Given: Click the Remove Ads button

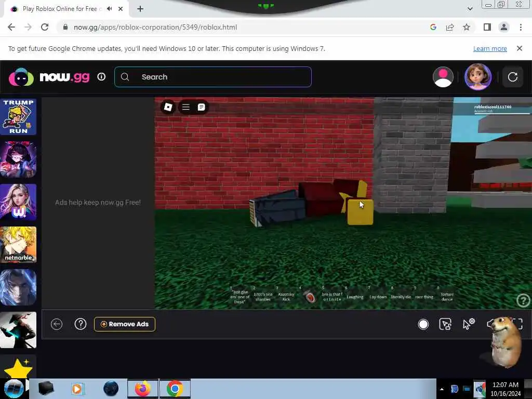Looking at the screenshot, I should tap(125, 324).
